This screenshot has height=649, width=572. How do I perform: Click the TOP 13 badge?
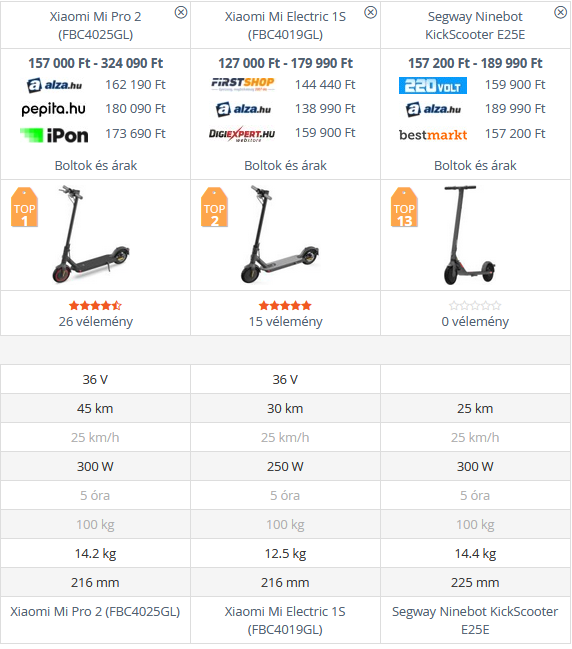(404, 207)
